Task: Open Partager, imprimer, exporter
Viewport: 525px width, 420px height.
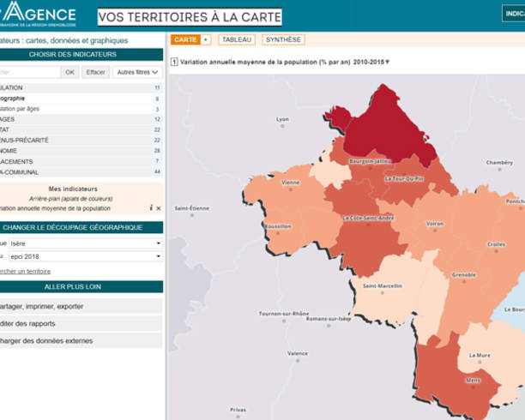Action: (81, 306)
